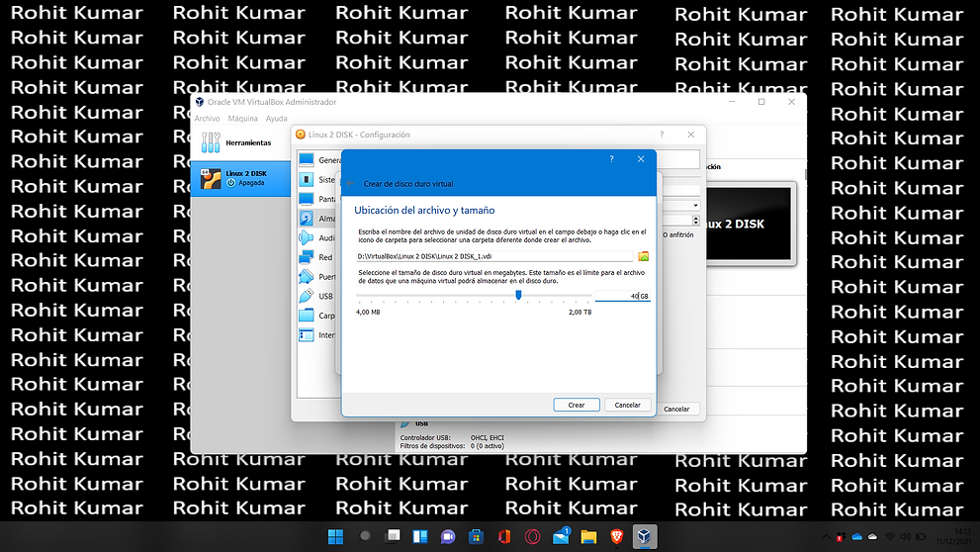Image resolution: width=980 pixels, height=552 pixels.
Task: Open help in the create disk wizard
Action: click(611, 159)
